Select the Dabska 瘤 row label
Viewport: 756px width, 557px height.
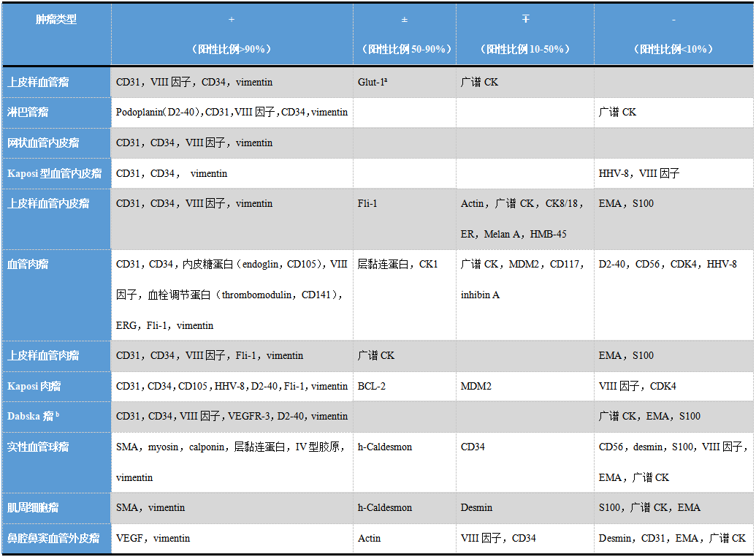pos(33,416)
